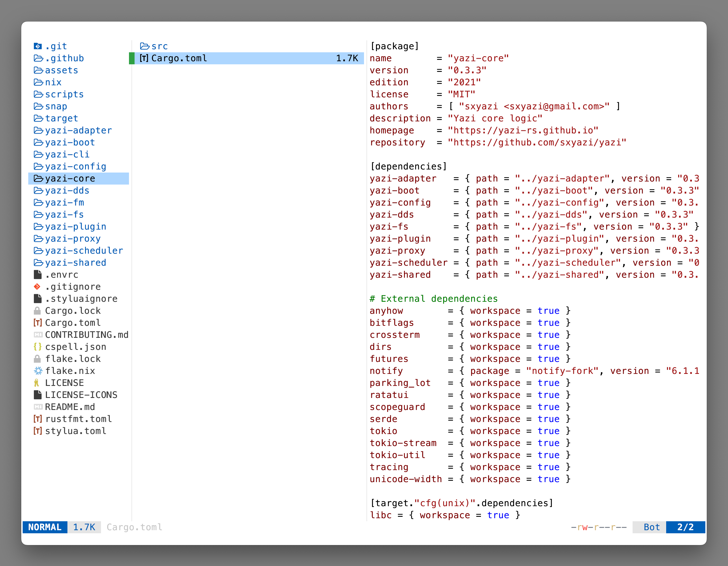Click the document icon beside .envrc
Image resolution: width=728 pixels, height=566 pixels.
[x=38, y=275]
